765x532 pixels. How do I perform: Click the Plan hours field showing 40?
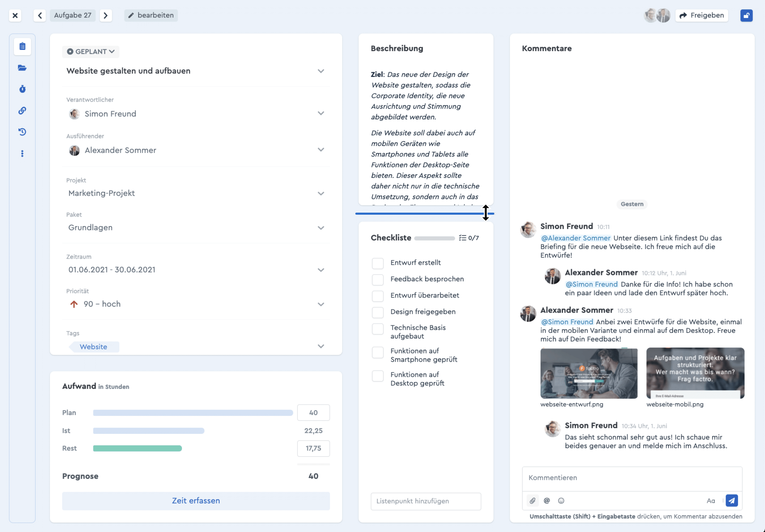point(313,413)
